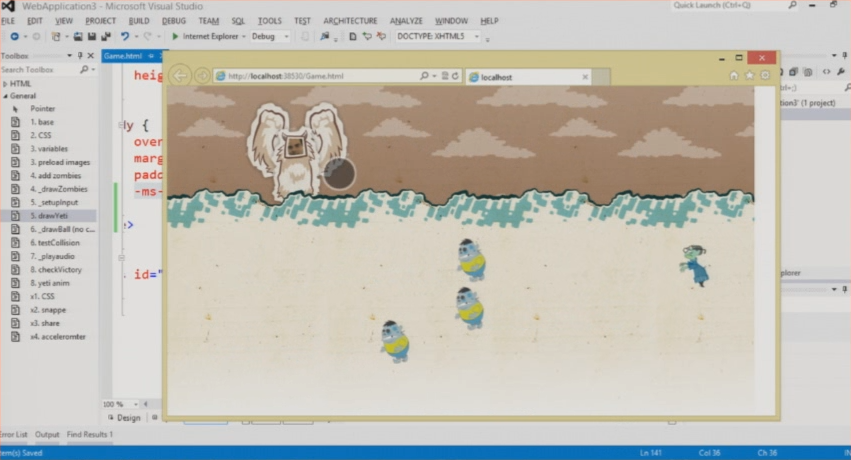Click the Save All toolbar icon
The width and height of the screenshot is (851, 460).
point(106,36)
